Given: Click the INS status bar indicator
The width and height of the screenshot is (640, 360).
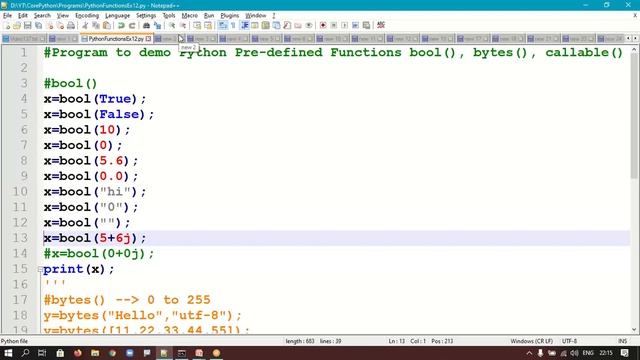Looking at the screenshot, I should [x=622, y=341].
